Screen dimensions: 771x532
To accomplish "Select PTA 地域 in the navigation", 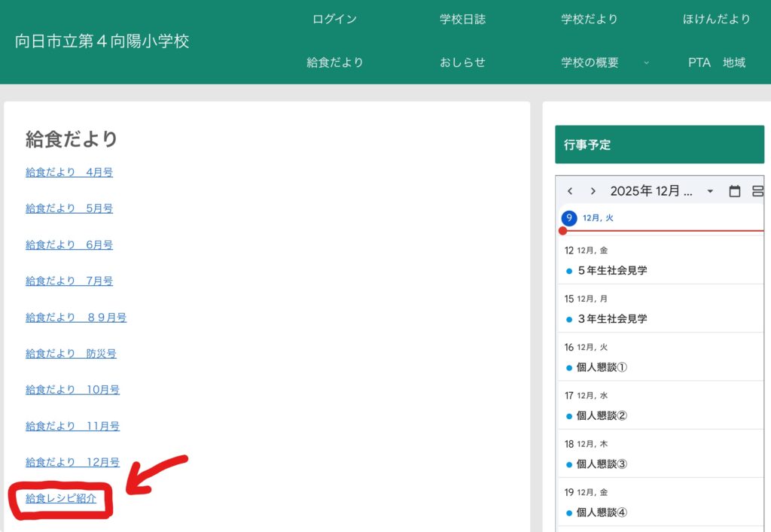I will (x=716, y=62).
